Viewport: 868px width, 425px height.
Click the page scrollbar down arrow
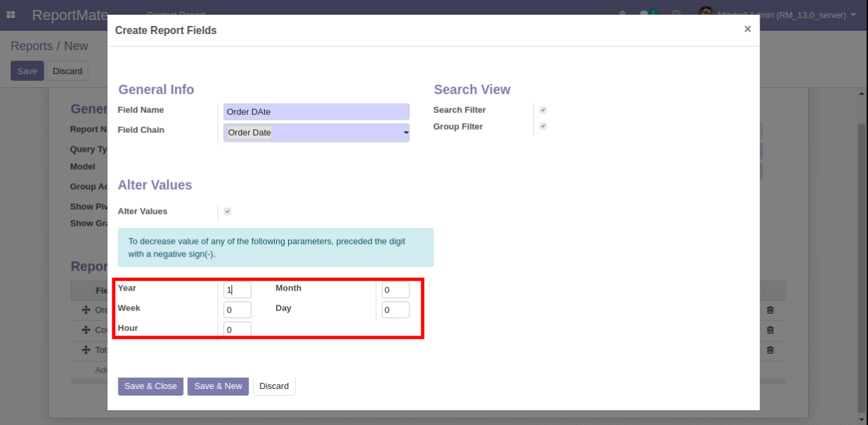pos(861,418)
